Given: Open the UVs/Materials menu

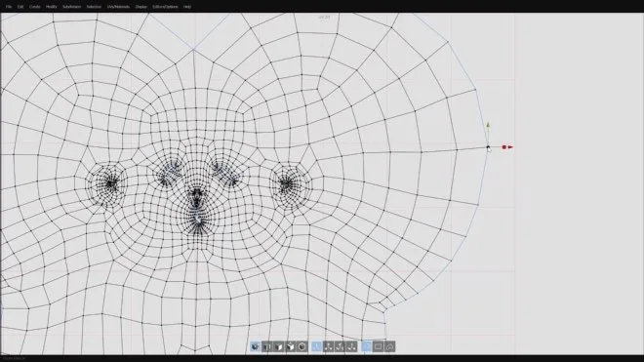Looking at the screenshot, I should [x=118, y=7].
